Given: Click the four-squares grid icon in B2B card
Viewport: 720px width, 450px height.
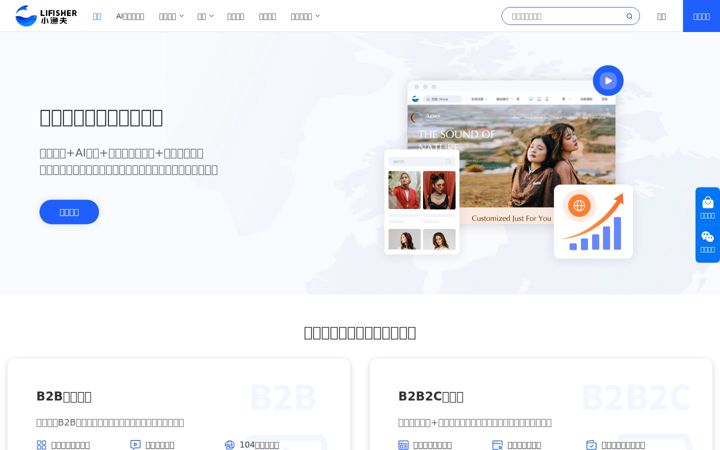Looking at the screenshot, I should [x=41, y=445].
